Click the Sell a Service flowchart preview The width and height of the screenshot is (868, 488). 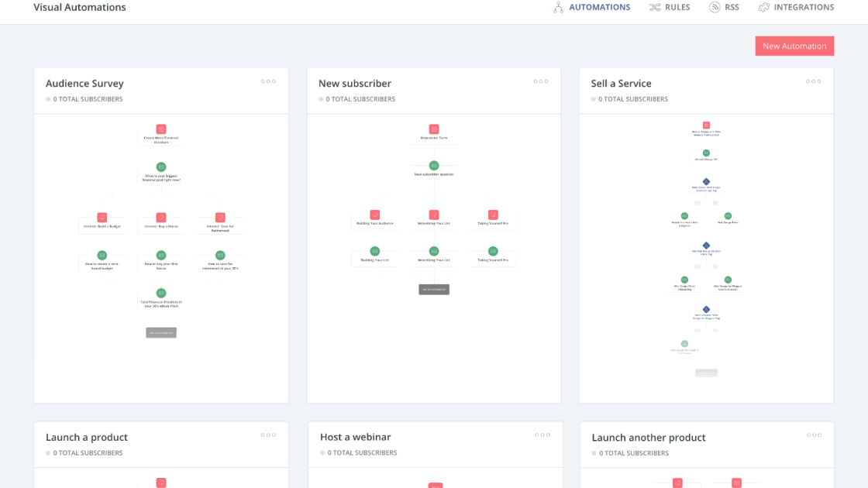tap(706, 256)
